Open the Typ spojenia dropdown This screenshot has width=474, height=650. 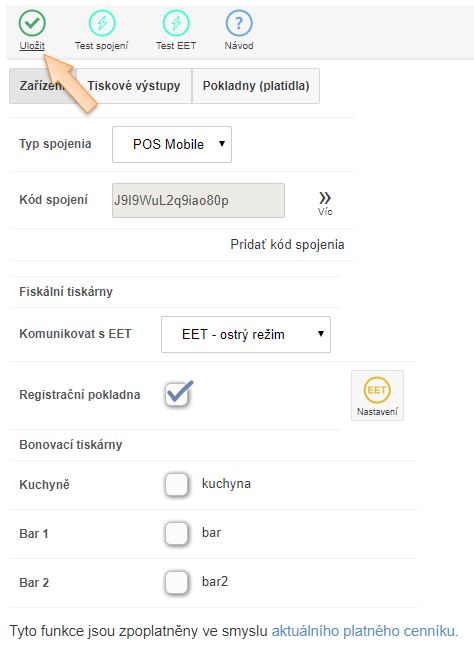[172, 144]
